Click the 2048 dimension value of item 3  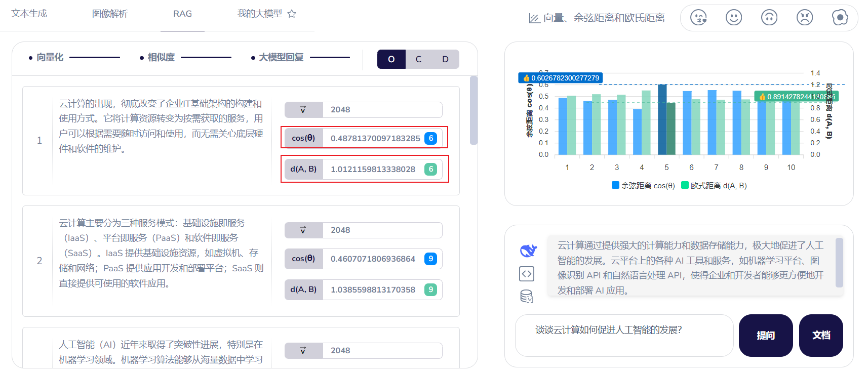pos(340,351)
